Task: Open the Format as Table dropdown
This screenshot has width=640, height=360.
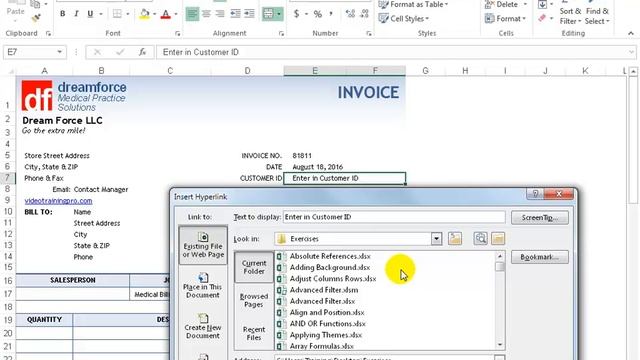Action: (414, 4)
